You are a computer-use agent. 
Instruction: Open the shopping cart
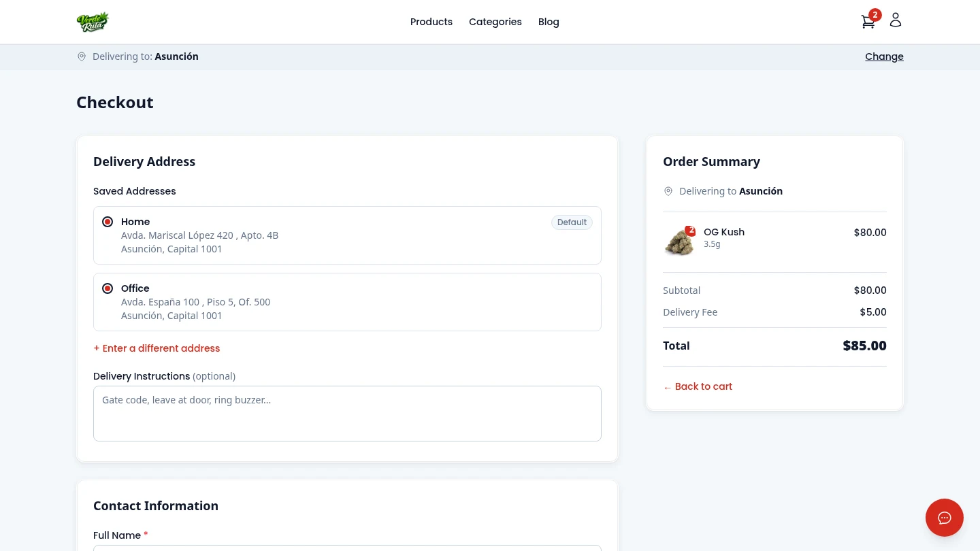coord(868,21)
